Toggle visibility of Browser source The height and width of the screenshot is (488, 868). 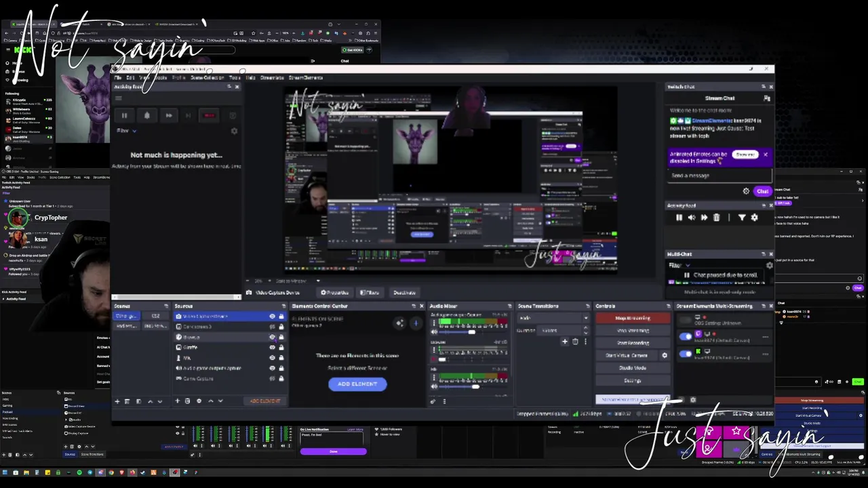(273, 337)
